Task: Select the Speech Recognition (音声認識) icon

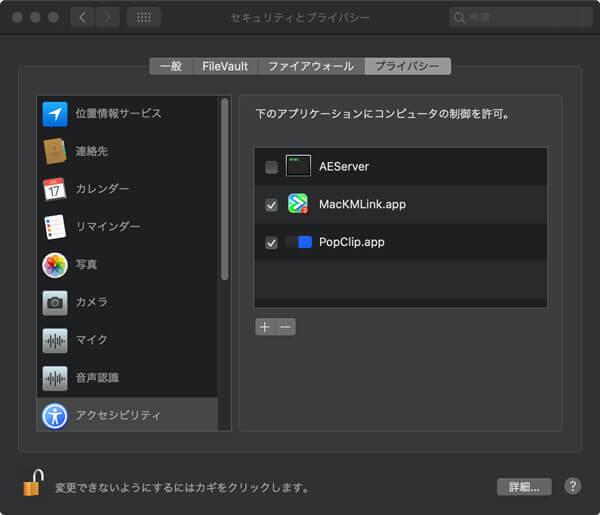Action: click(x=54, y=378)
